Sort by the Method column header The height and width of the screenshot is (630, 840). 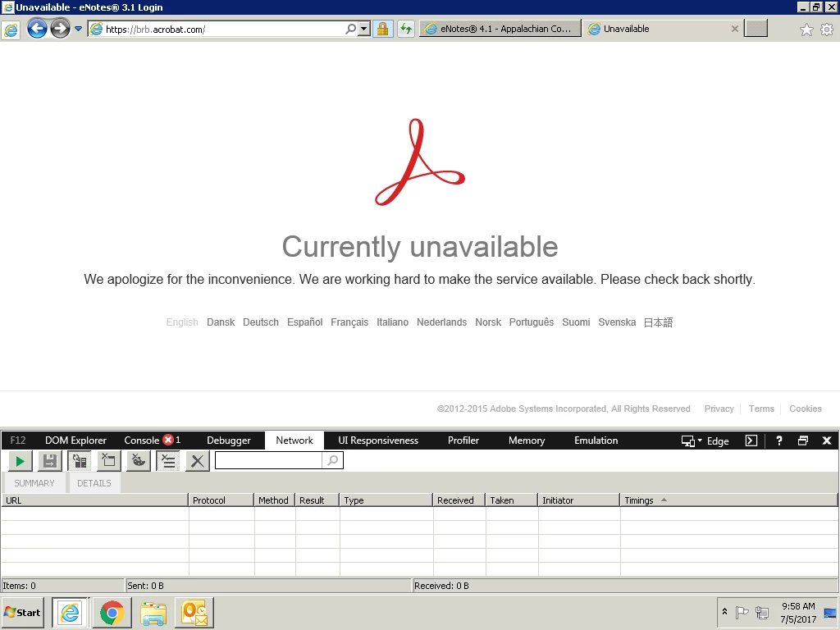pyautogui.click(x=274, y=500)
